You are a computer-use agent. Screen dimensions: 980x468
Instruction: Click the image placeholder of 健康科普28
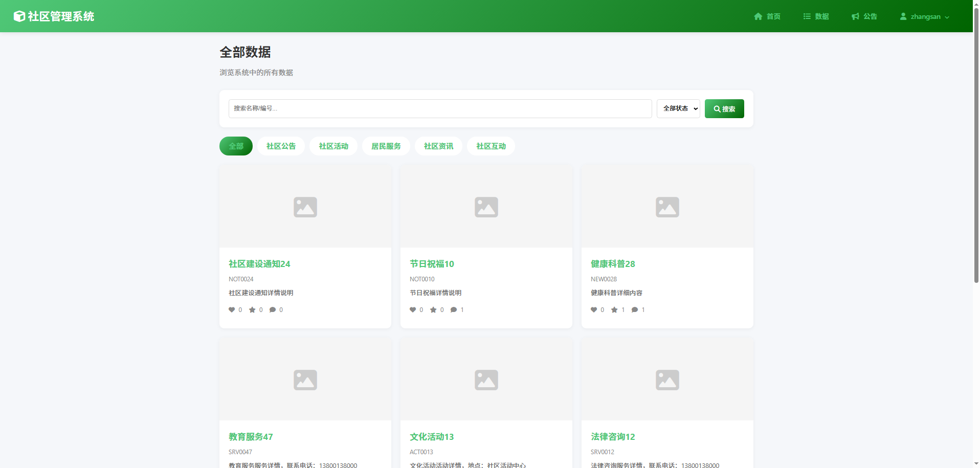pyautogui.click(x=667, y=207)
